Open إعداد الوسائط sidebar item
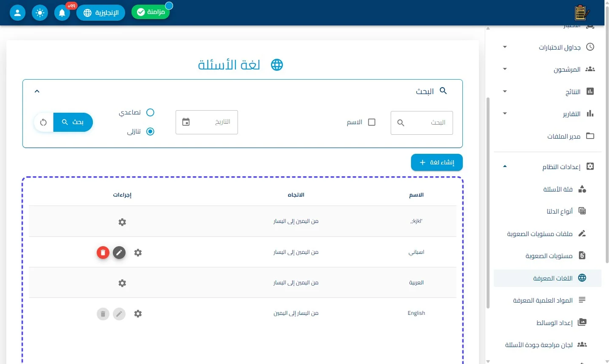The height and width of the screenshot is (364, 610). coord(547,322)
